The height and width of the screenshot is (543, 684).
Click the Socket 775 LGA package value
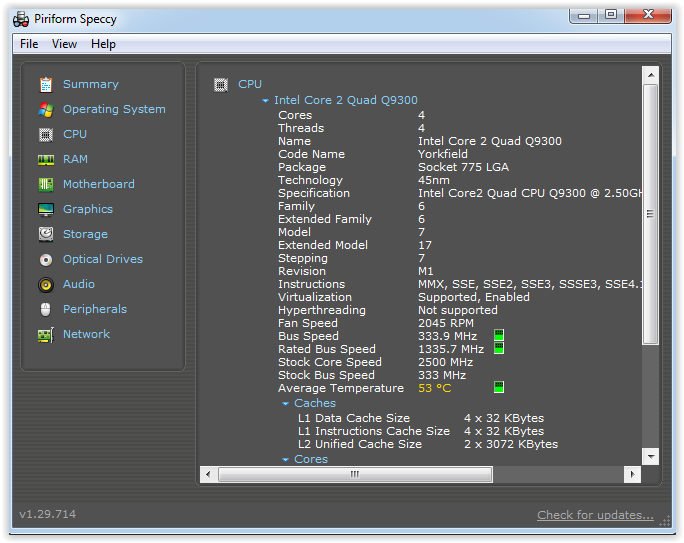pyautogui.click(x=463, y=167)
